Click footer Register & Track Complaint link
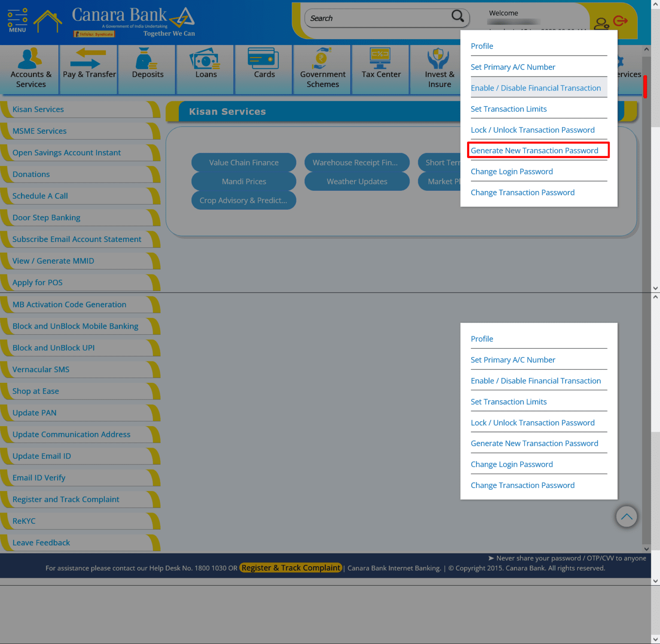 291,568
